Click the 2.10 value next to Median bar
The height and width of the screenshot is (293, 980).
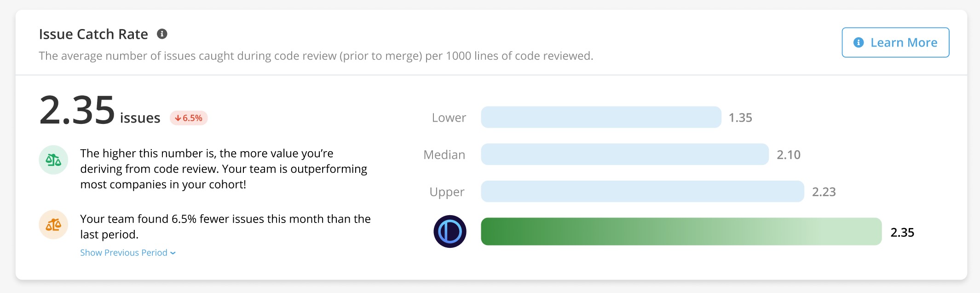[788, 155]
